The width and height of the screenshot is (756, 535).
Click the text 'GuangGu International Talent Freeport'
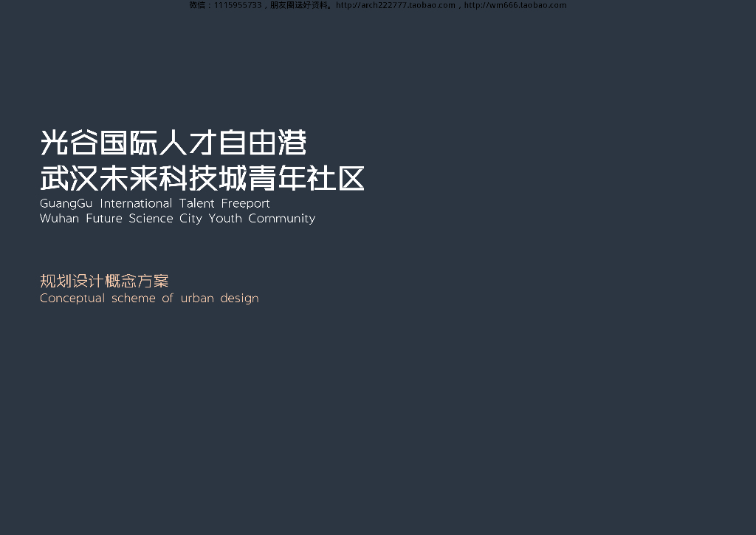[x=155, y=203]
